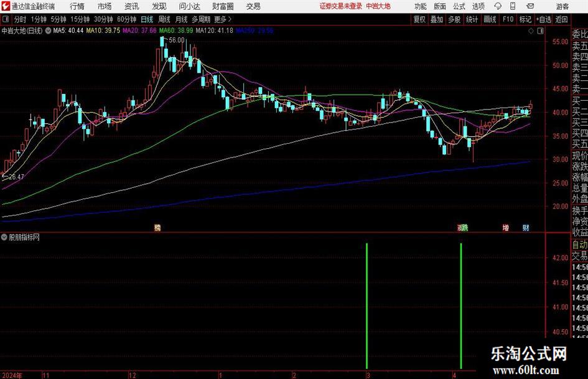
Task: Switch to 15分钟 chart period
Action: 80,19
